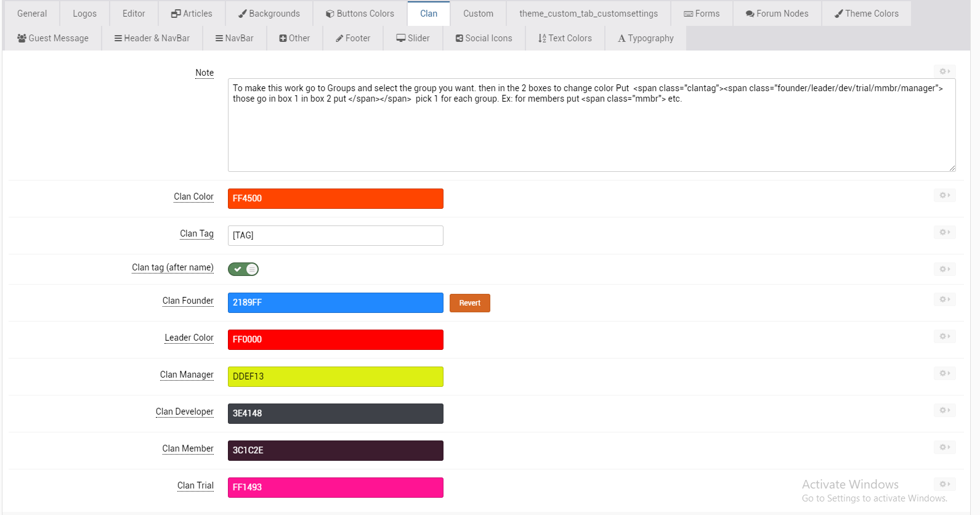Screen dimensions: 980x515
Task: Open gear menu for Clan tag (after name)
Action: click(944, 269)
